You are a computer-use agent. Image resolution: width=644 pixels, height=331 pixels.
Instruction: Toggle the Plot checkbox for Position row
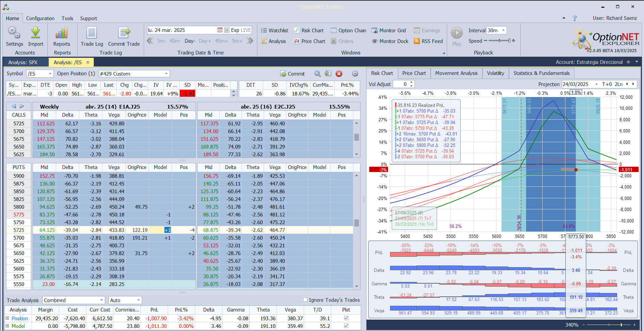click(346, 318)
